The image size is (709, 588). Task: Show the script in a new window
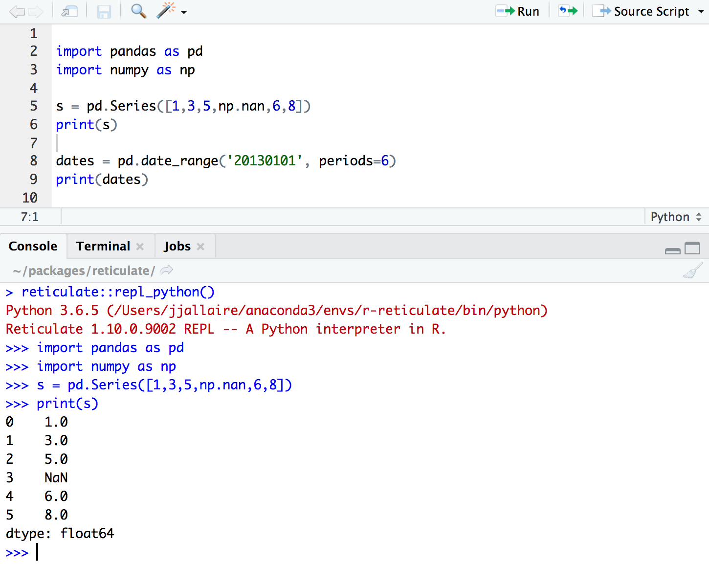69,12
